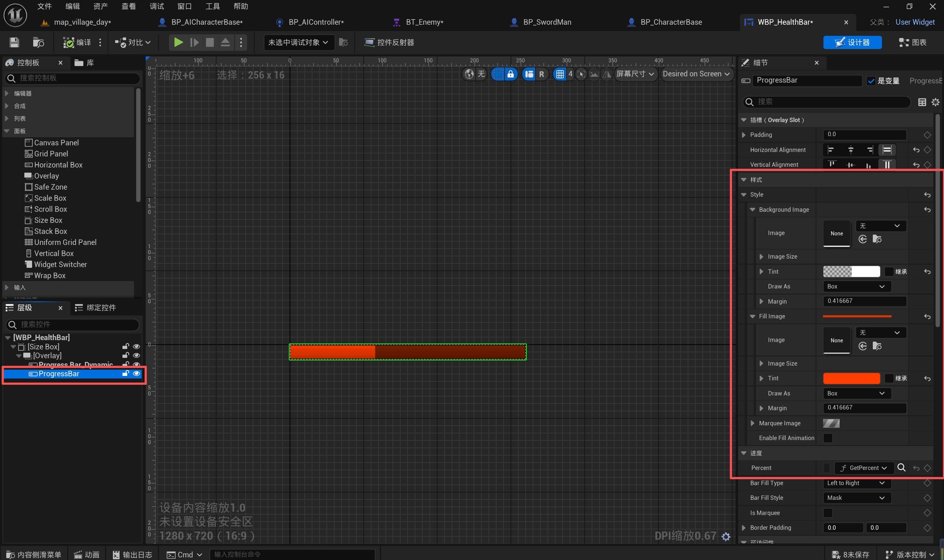Image resolution: width=944 pixels, height=560 pixels.
Task: Open 输出日志 (Output Log) button
Action: click(132, 554)
